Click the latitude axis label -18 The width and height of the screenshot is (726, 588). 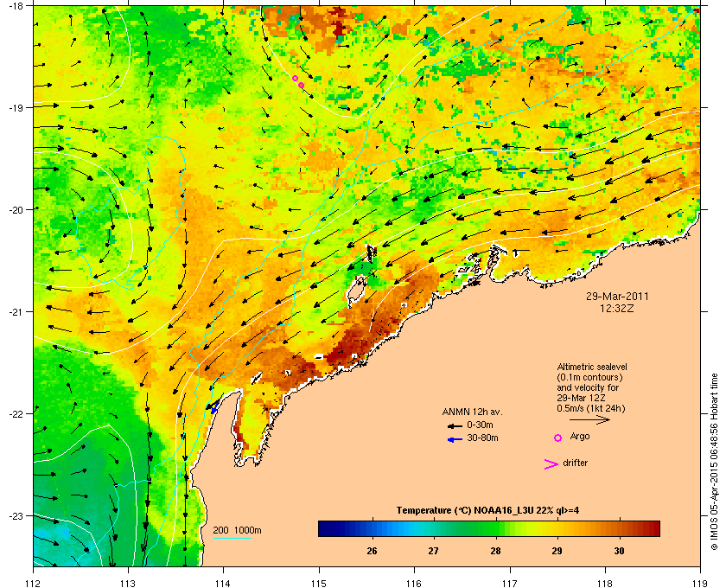[x=16, y=5]
